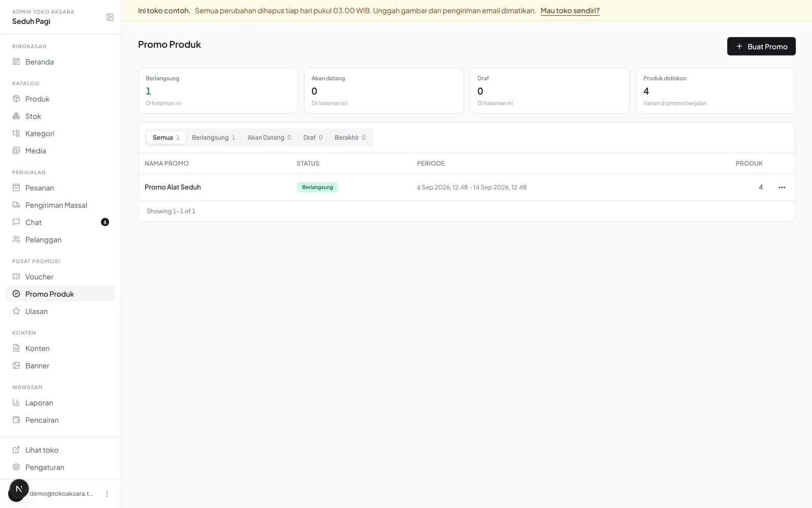Open Laporan reports

[61, 403]
